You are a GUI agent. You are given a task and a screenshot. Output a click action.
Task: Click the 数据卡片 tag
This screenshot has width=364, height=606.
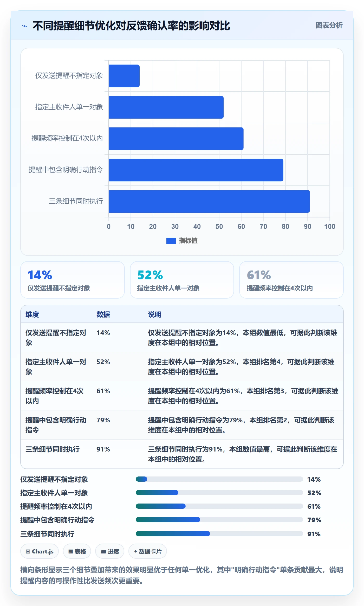tap(148, 551)
